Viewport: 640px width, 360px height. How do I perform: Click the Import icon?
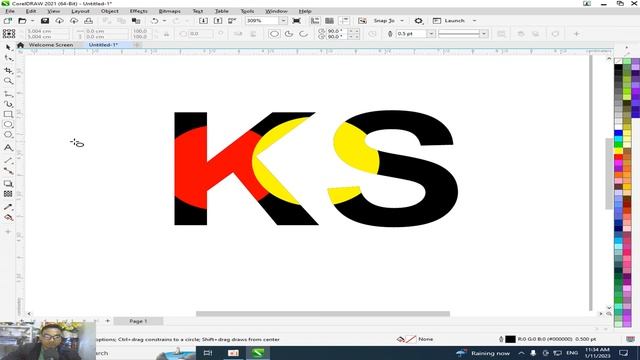(x=203, y=20)
